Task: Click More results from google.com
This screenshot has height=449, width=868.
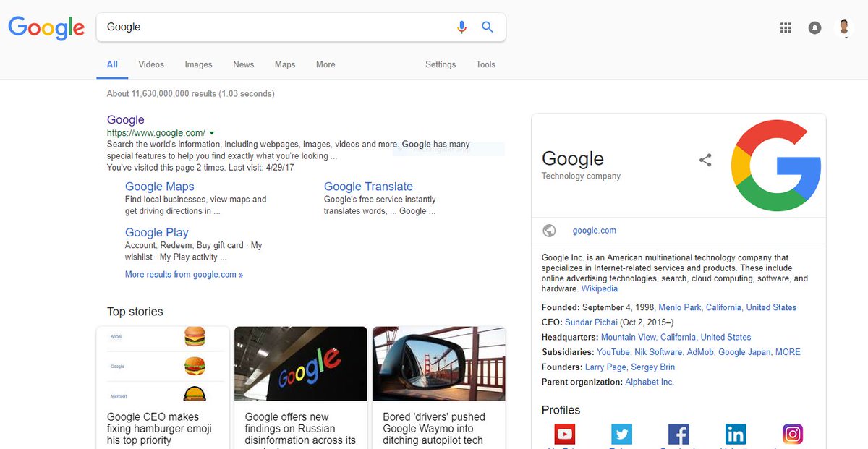Action: (x=184, y=275)
